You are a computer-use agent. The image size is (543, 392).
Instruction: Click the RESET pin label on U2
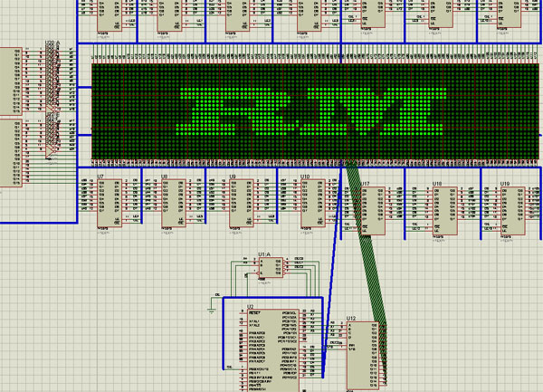coord(254,312)
